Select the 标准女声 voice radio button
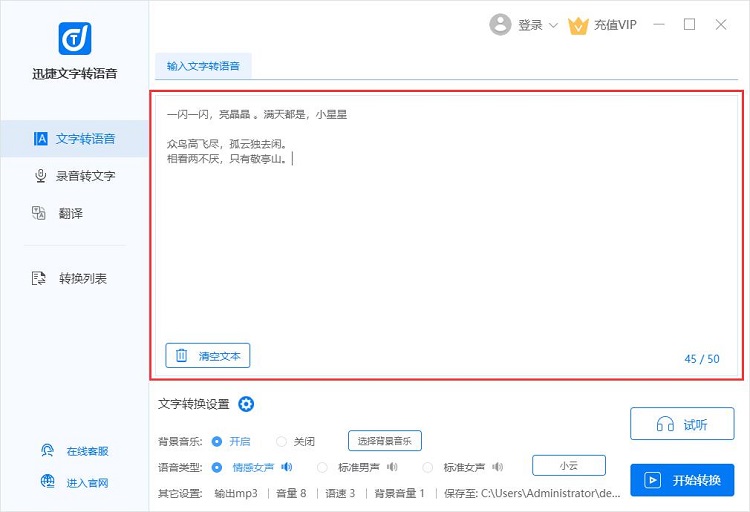Screen dimensions: 750x512 428,467
